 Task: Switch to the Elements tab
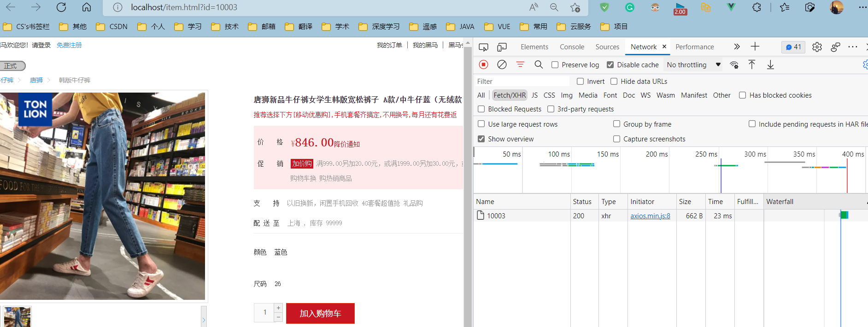coord(534,47)
